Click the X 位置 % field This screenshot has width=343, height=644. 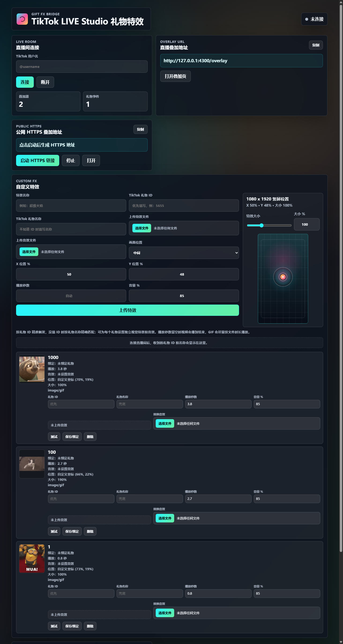click(x=71, y=274)
